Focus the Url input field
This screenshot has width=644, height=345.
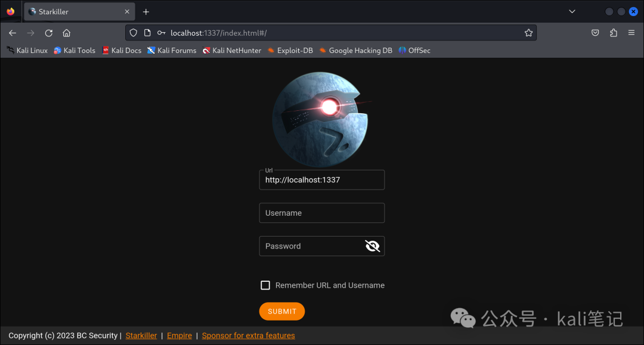[321, 180]
